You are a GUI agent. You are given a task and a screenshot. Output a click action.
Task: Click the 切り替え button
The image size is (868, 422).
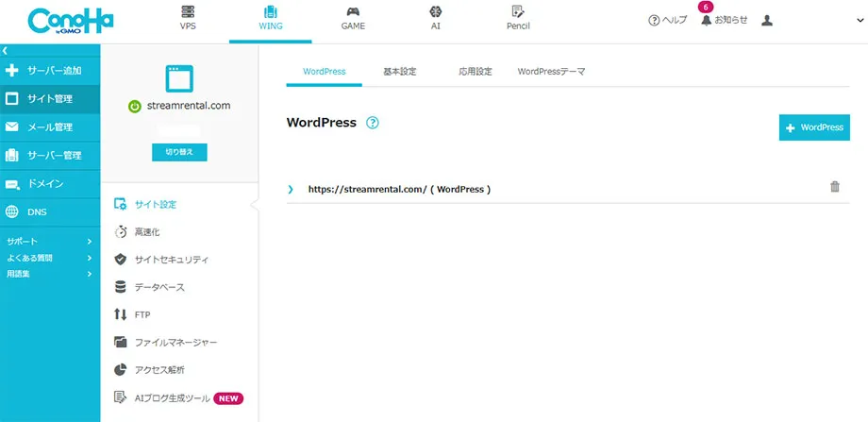pos(178,152)
